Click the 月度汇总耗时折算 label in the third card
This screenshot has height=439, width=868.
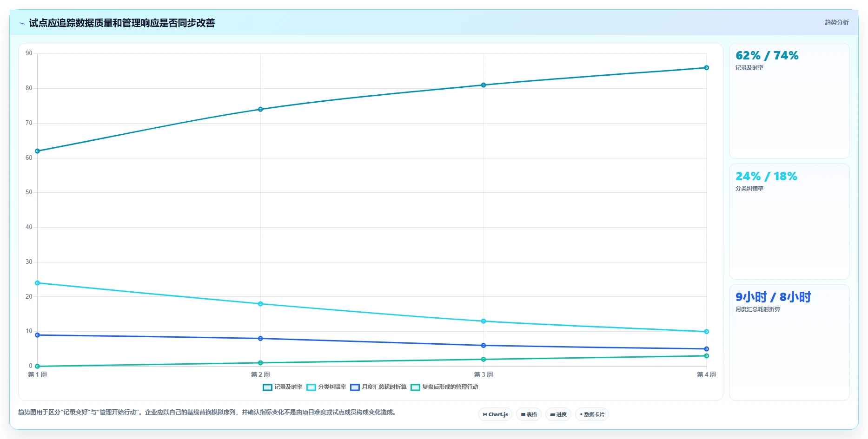(x=758, y=309)
